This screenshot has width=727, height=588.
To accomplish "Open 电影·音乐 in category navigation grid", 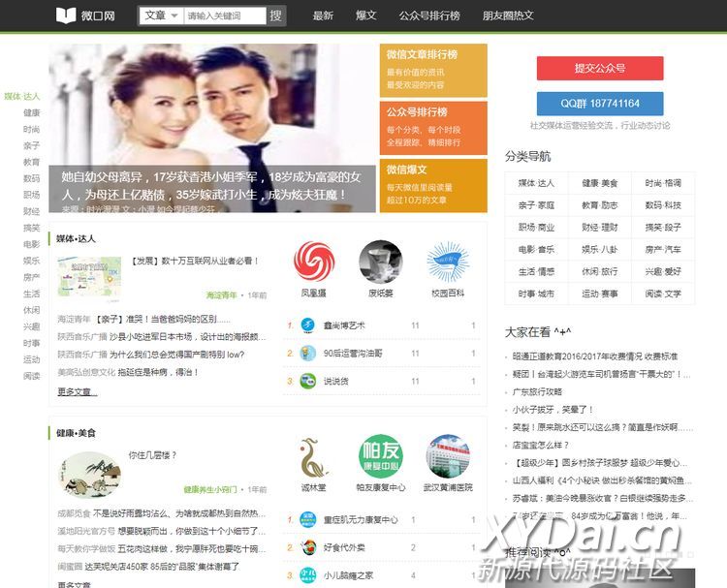I will 536,249.
